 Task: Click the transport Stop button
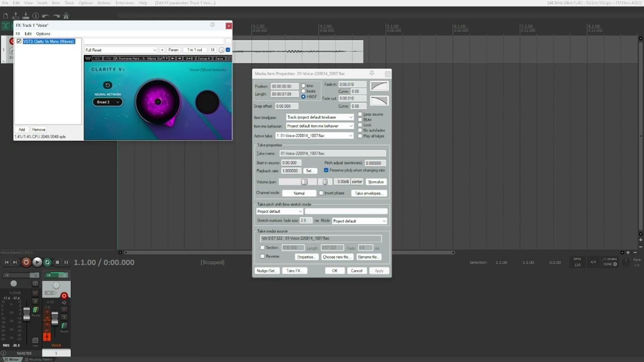(x=57, y=262)
